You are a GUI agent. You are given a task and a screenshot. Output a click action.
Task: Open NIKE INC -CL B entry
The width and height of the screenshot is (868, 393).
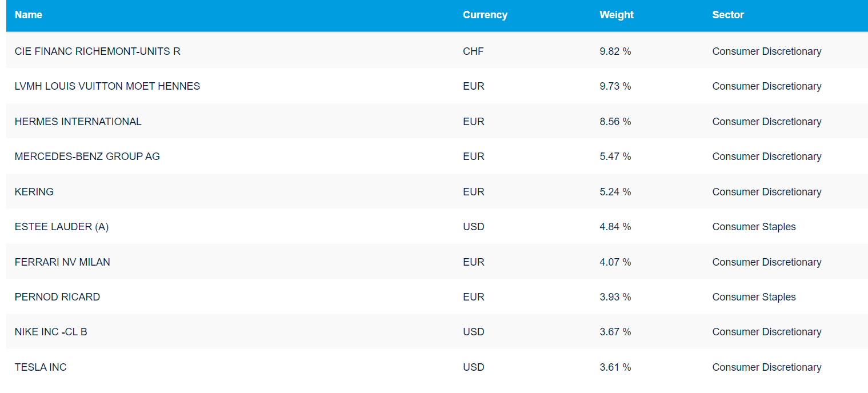pyautogui.click(x=51, y=332)
